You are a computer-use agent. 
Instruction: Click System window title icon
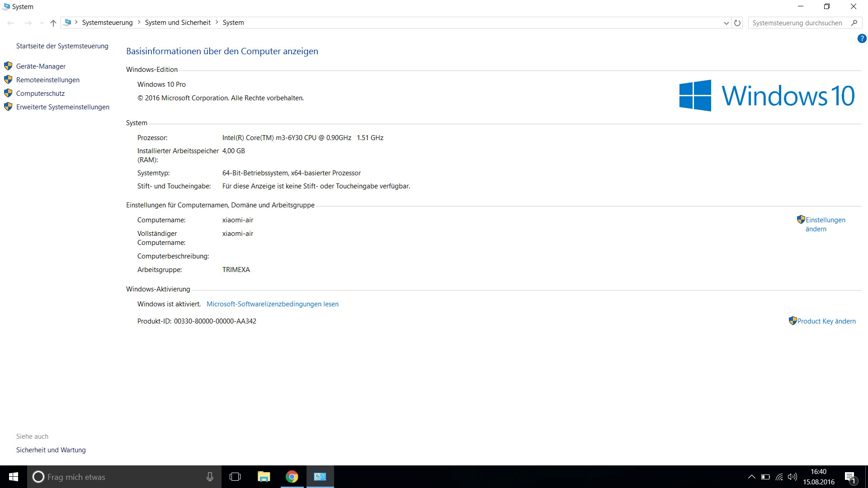(x=6, y=7)
